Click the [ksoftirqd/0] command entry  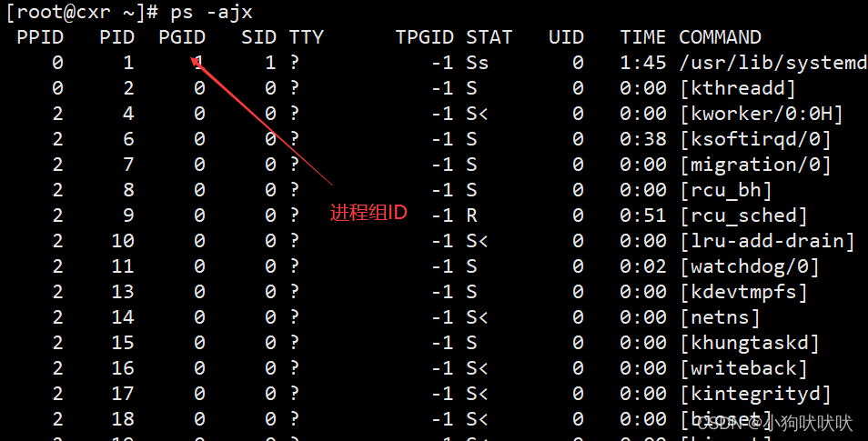(x=755, y=139)
